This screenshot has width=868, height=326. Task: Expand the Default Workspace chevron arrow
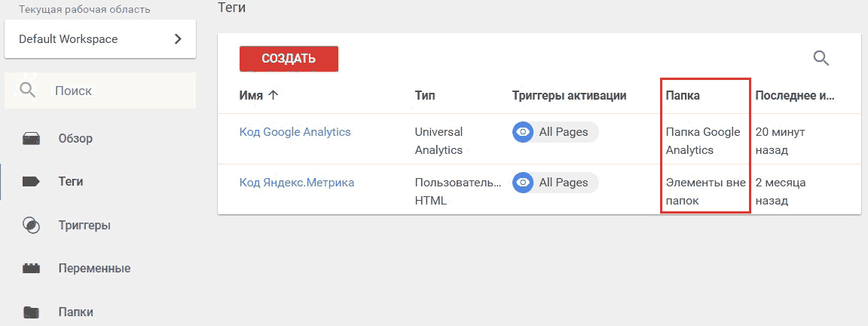click(x=178, y=38)
